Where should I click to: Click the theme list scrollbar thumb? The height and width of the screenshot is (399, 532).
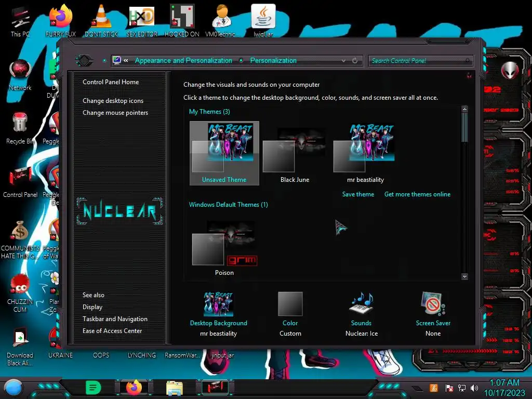coord(465,128)
